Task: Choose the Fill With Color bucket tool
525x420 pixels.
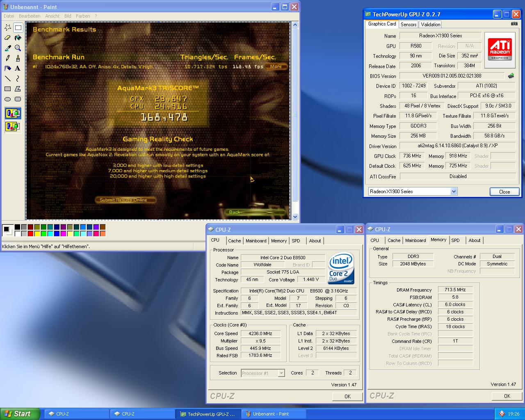Action: click(18, 38)
